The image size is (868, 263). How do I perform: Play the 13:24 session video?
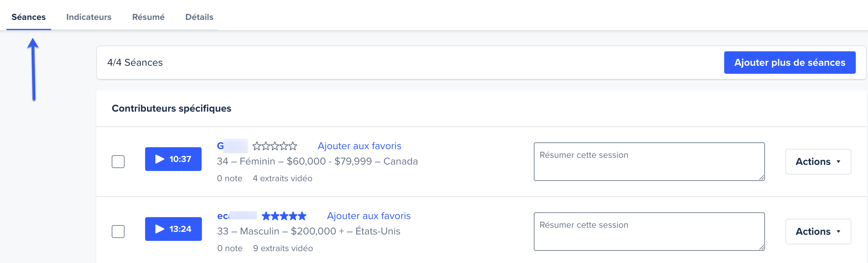(173, 229)
